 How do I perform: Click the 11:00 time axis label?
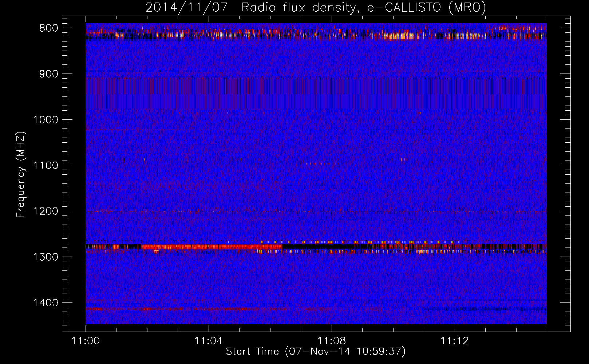click(86, 341)
